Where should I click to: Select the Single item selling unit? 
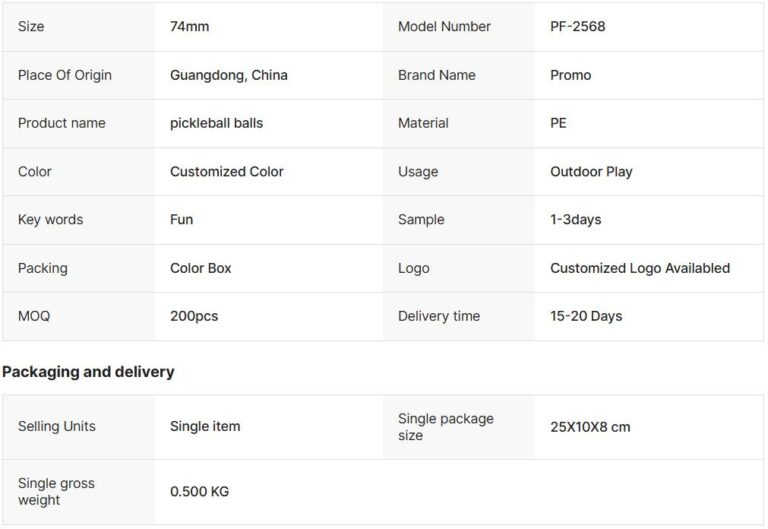[205, 427]
